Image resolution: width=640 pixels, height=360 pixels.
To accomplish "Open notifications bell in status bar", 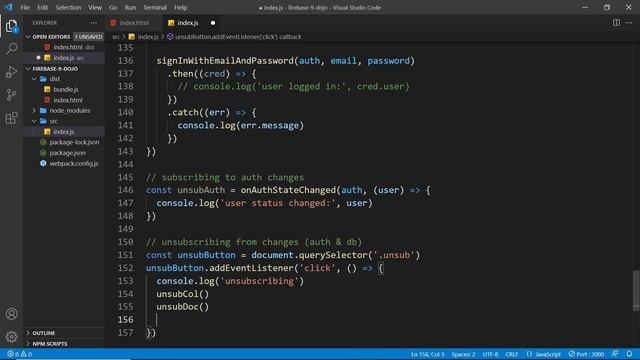I will 629,354.
